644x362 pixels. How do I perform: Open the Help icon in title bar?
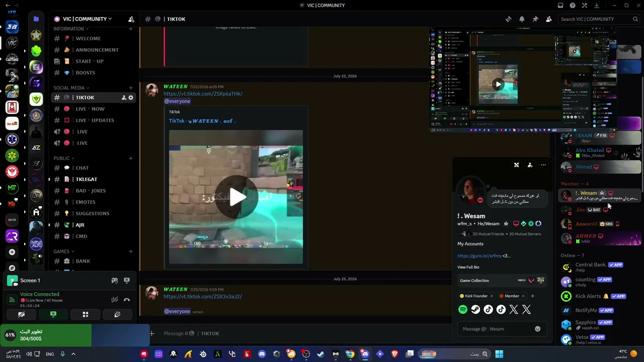pyautogui.click(x=573, y=6)
